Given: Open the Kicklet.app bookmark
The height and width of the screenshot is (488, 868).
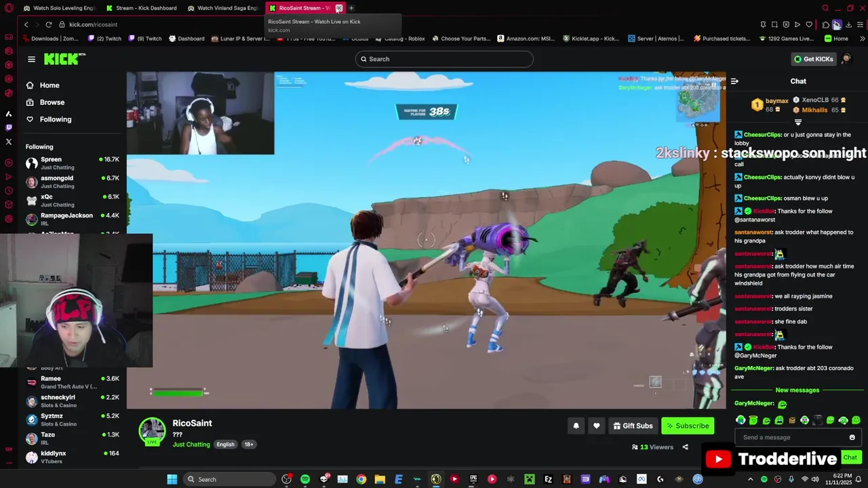Looking at the screenshot, I should click(591, 39).
